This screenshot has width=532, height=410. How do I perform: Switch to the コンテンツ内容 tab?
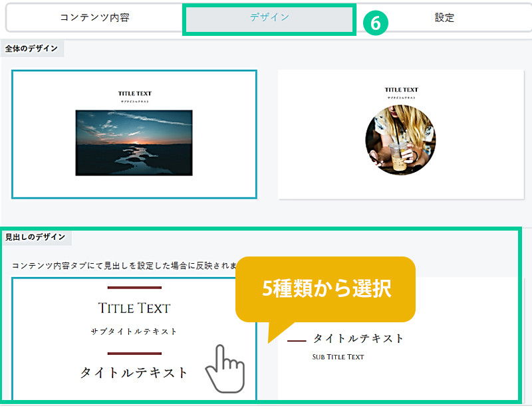[x=94, y=18]
